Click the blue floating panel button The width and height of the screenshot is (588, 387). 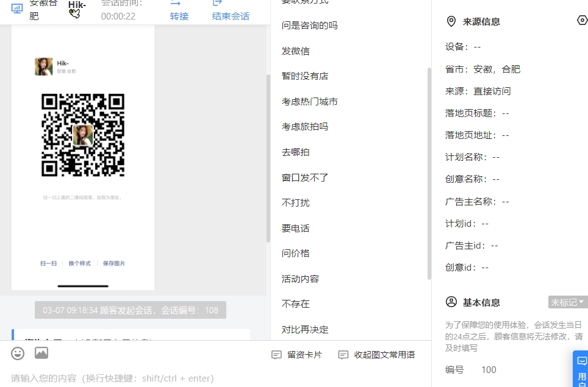click(581, 369)
